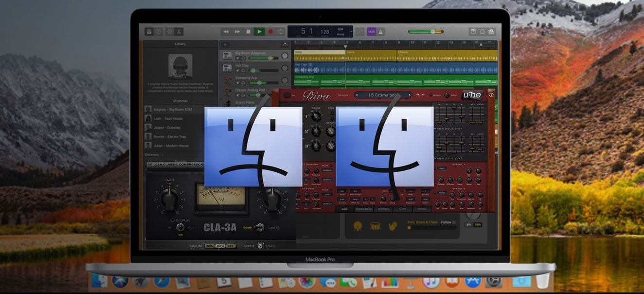Click the Diva settings gear icon
Screen dimensions: 644x294
point(491,95)
